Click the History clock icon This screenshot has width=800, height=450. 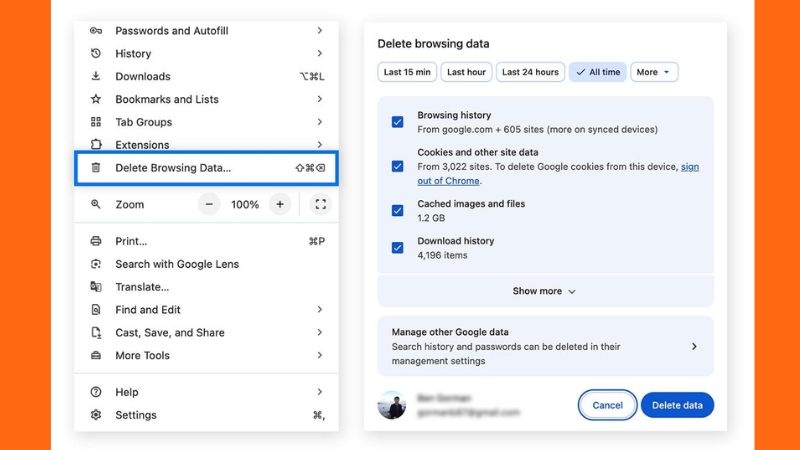point(96,53)
